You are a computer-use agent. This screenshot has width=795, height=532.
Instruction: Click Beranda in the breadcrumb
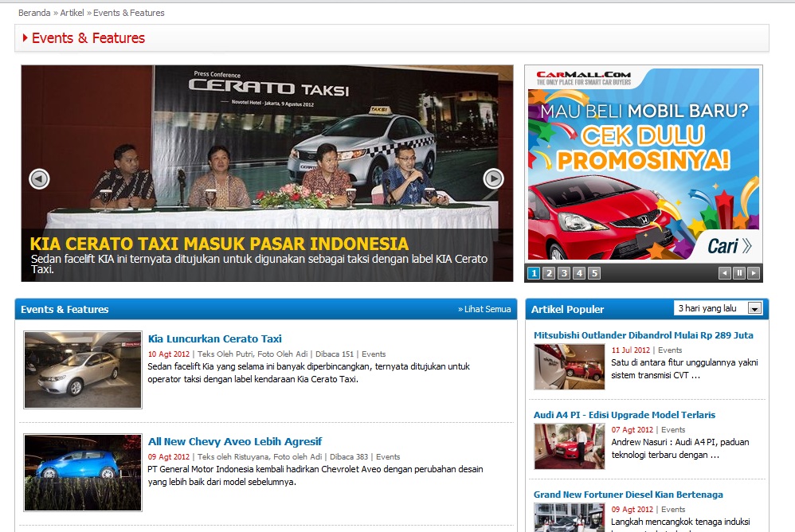coord(34,13)
